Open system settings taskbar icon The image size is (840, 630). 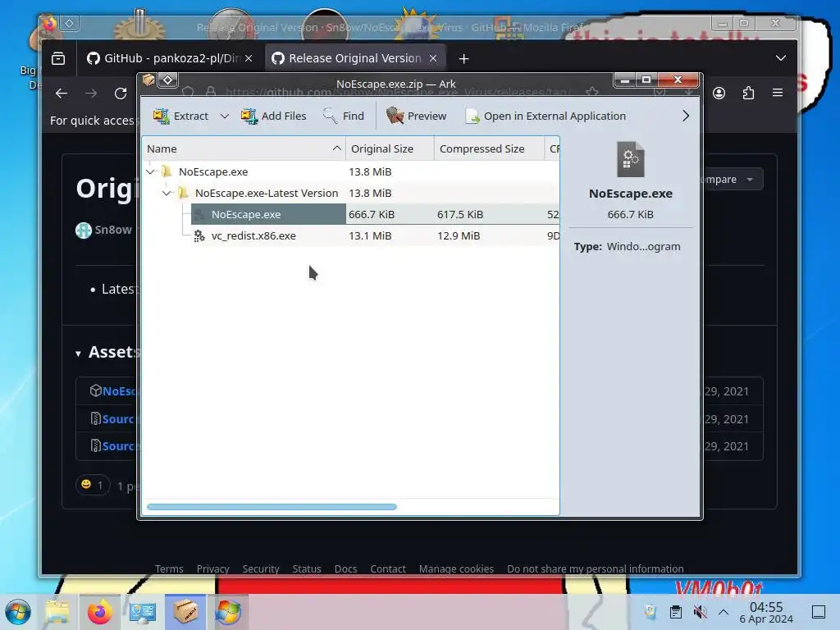pos(143,612)
